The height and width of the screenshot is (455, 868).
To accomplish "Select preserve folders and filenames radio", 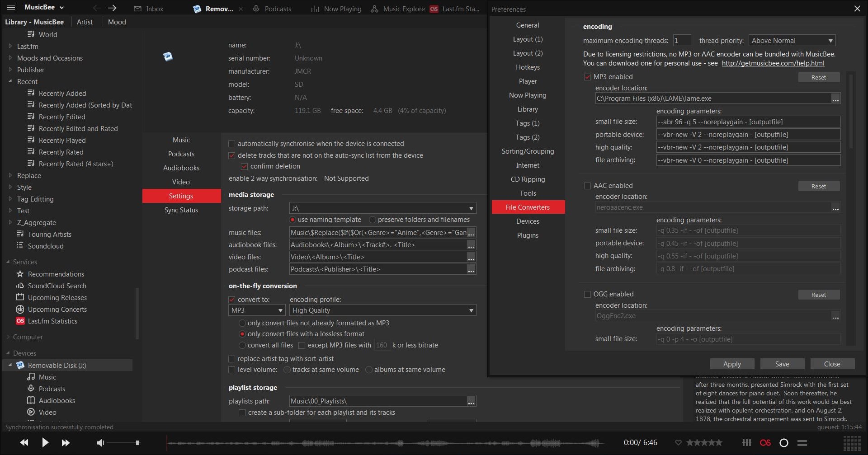I will pos(373,220).
